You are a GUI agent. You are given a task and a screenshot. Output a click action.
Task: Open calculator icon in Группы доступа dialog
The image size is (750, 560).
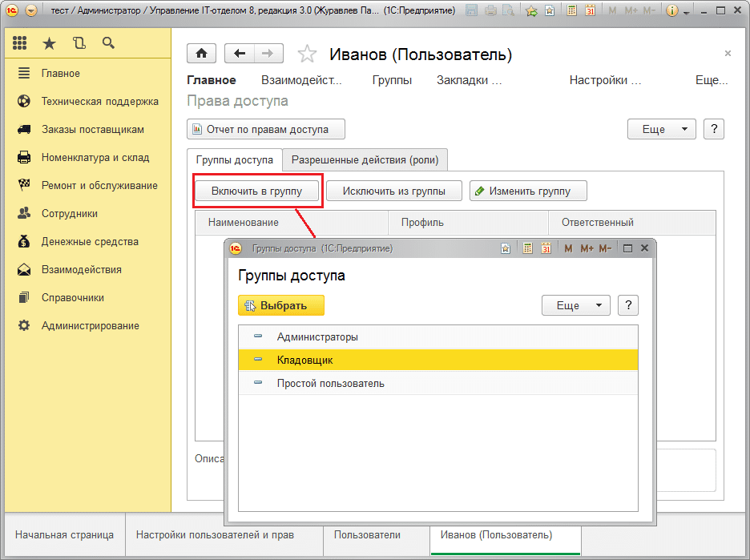click(527, 248)
